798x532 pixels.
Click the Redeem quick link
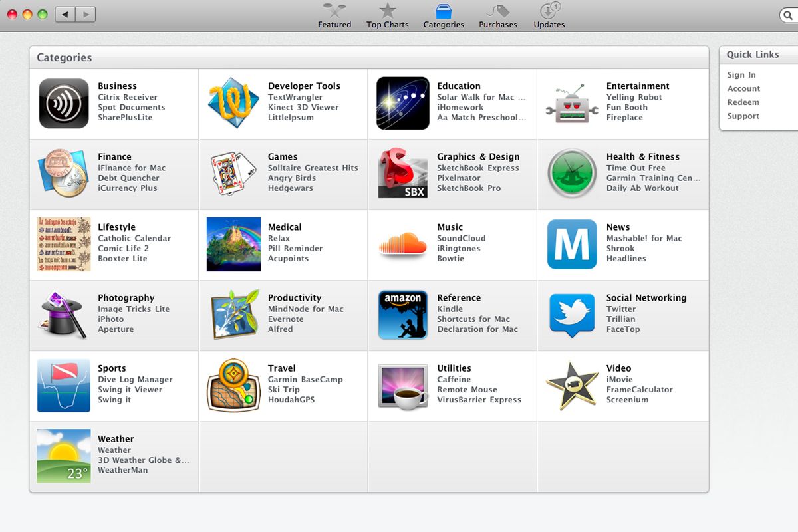[x=743, y=102]
